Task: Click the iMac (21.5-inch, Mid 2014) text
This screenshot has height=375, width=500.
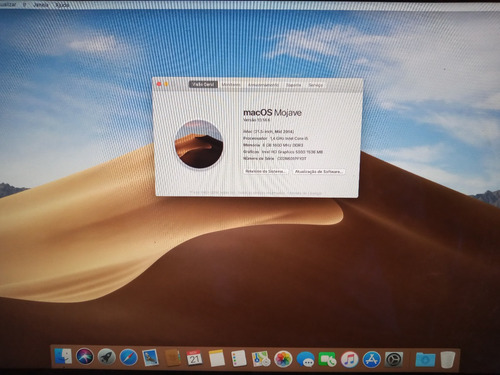Action: pos(268,131)
